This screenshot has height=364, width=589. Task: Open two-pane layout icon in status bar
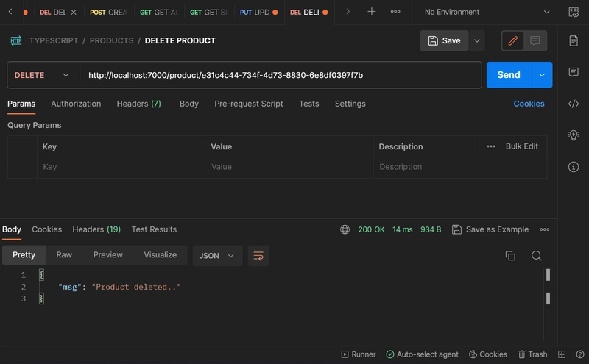point(561,354)
